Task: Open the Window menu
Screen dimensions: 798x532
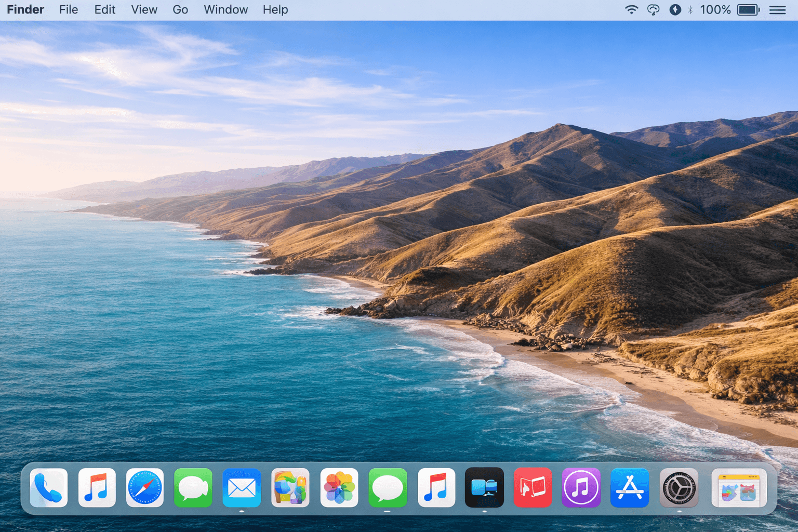Action: pyautogui.click(x=225, y=9)
